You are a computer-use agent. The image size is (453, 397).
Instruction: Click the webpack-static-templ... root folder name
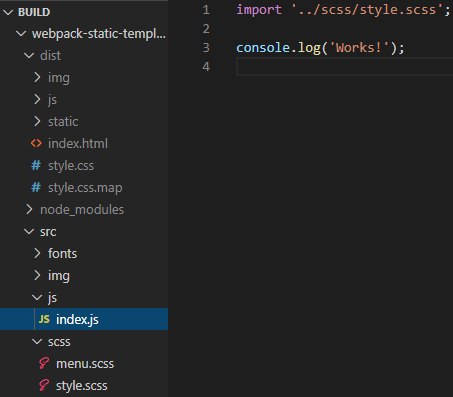[x=99, y=34]
